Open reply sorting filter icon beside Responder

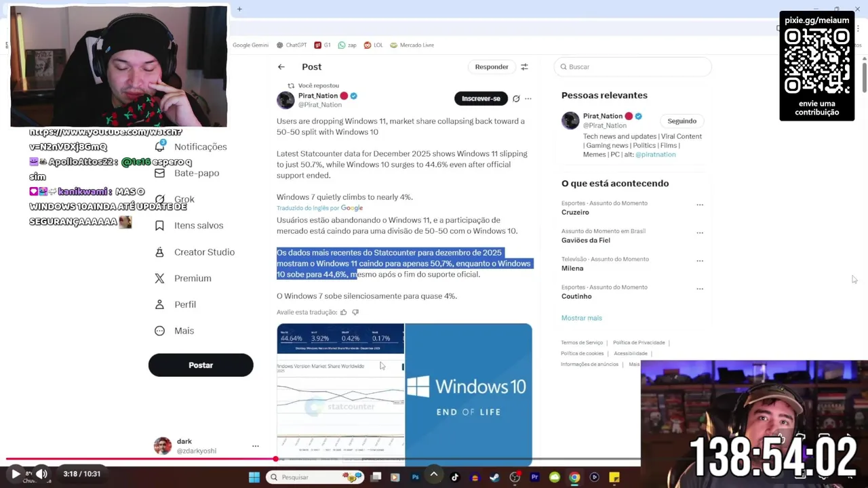tap(524, 67)
